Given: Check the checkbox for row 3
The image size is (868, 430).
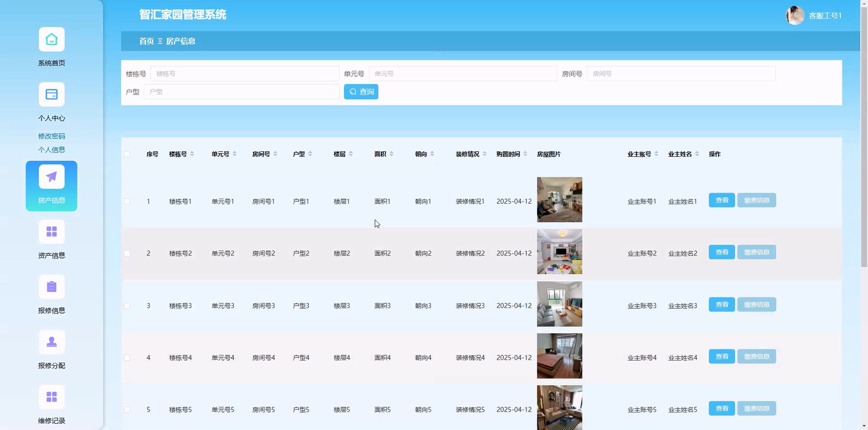Looking at the screenshot, I should point(127,306).
